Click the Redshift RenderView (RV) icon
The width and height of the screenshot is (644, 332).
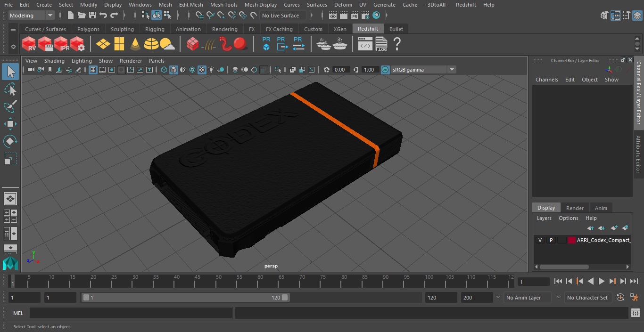click(x=29, y=44)
